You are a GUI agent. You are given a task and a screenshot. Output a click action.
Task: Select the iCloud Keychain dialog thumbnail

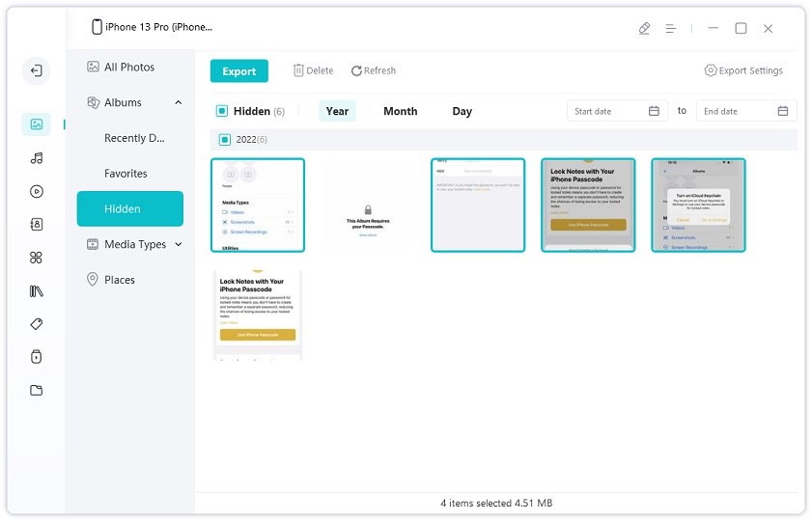(x=699, y=206)
